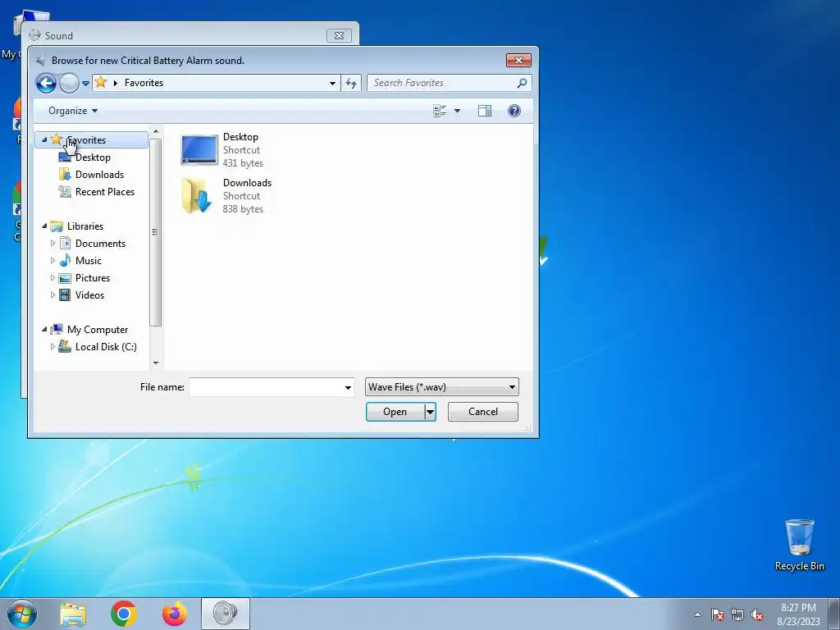
Task: Open Recent Places in sidebar
Action: [104, 192]
